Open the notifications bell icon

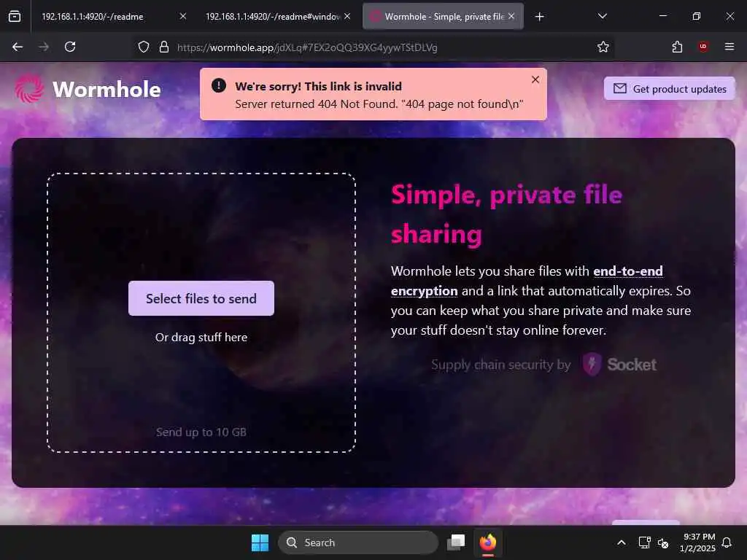click(x=727, y=542)
